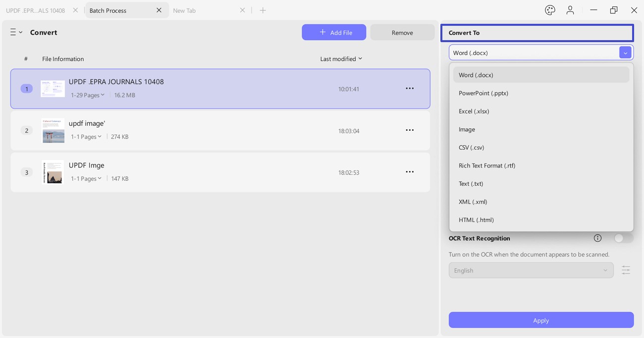Collapse the Convert To format dropdown
This screenshot has width=644, height=338.
(625, 53)
